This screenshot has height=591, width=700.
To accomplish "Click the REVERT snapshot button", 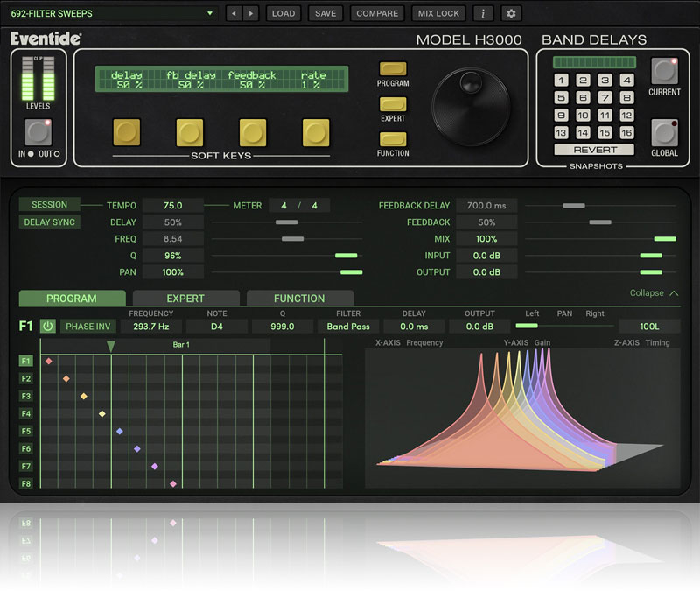I will [x=594, y=150].
